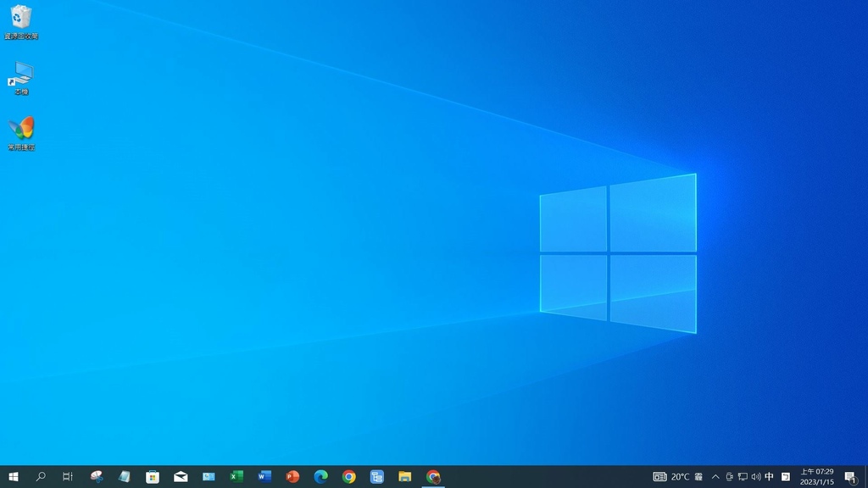The width and height of the screenshot is (868, 488).
Task: Open the blue tree-diagram app icon
Action: (x=377, y=476)
